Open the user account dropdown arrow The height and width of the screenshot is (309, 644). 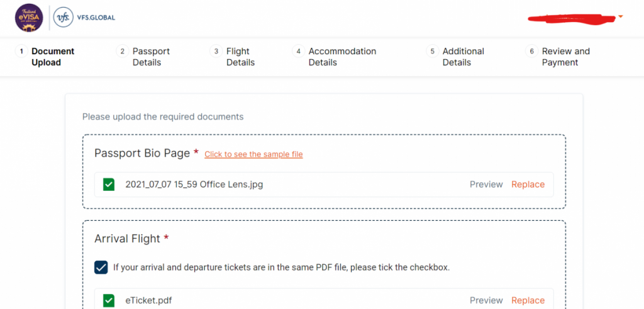tap(621, 17)
